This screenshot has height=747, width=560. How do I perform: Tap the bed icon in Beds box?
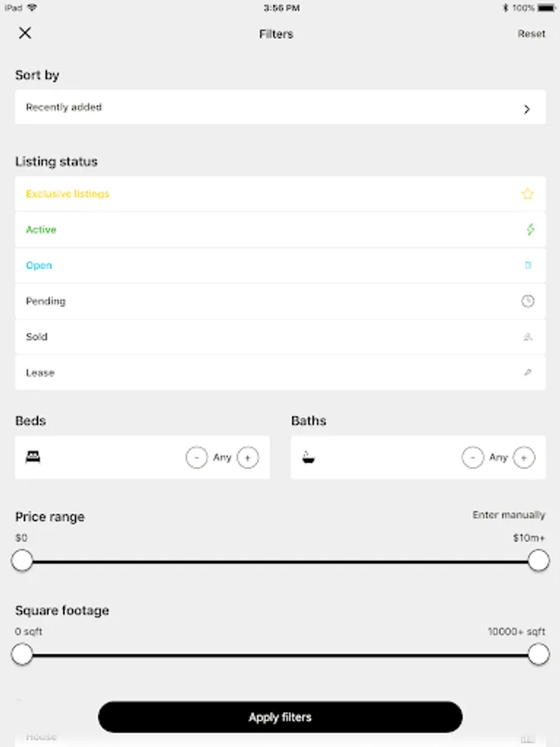33,457
